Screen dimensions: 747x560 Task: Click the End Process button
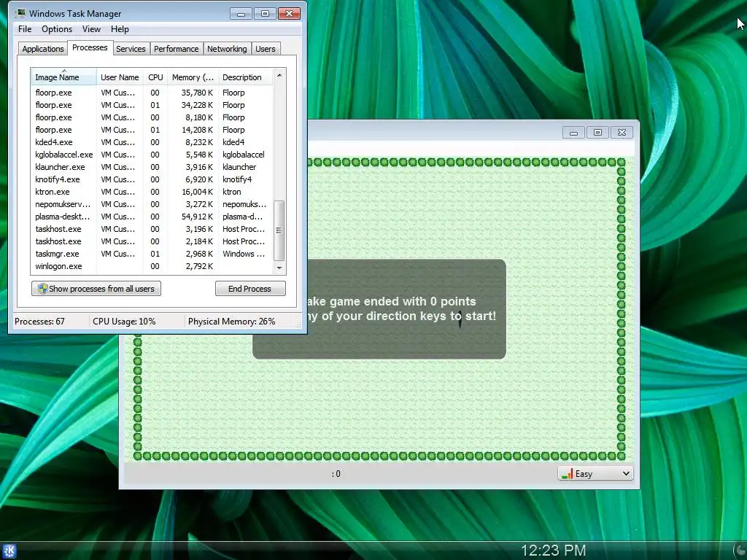pyautogui.click(x=250, y=289)
